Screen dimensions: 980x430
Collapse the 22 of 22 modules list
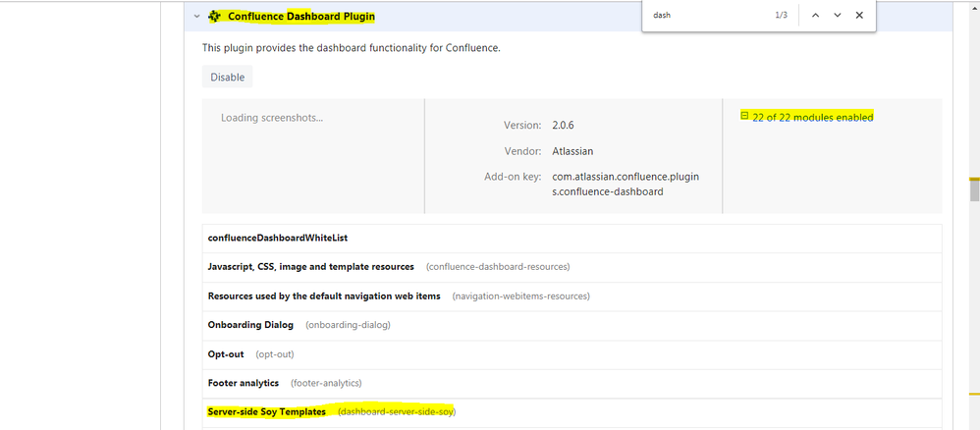[744, 116]
